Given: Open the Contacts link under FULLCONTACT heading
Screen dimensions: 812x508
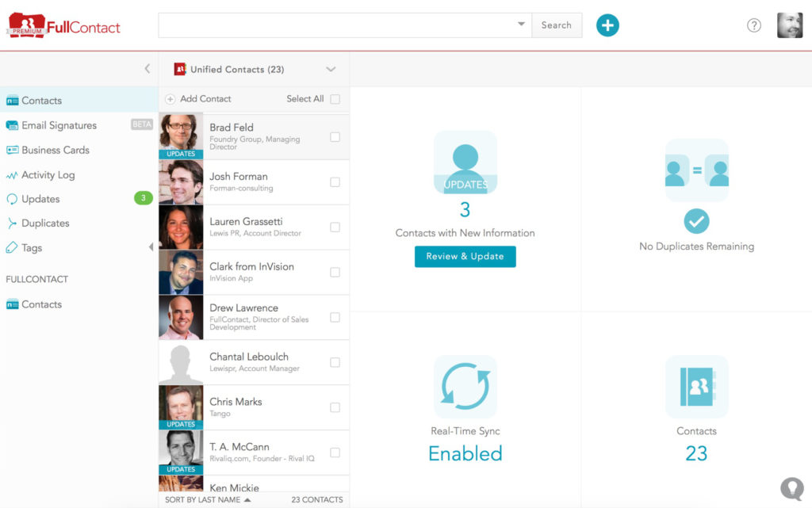Looking at the screenshot, I should (41, 304).
